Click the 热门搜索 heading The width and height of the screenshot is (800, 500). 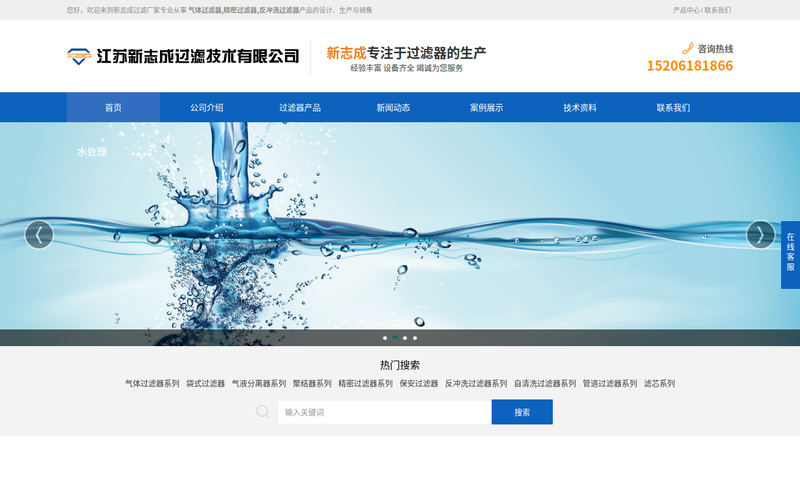[x=400, y=365]
